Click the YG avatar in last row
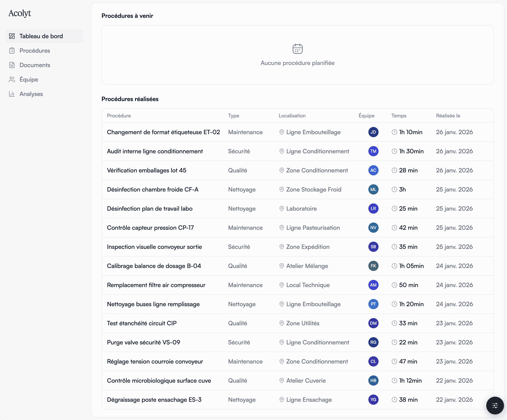Image resolution: width=507 pixels, height=420 pixels. 373,399
